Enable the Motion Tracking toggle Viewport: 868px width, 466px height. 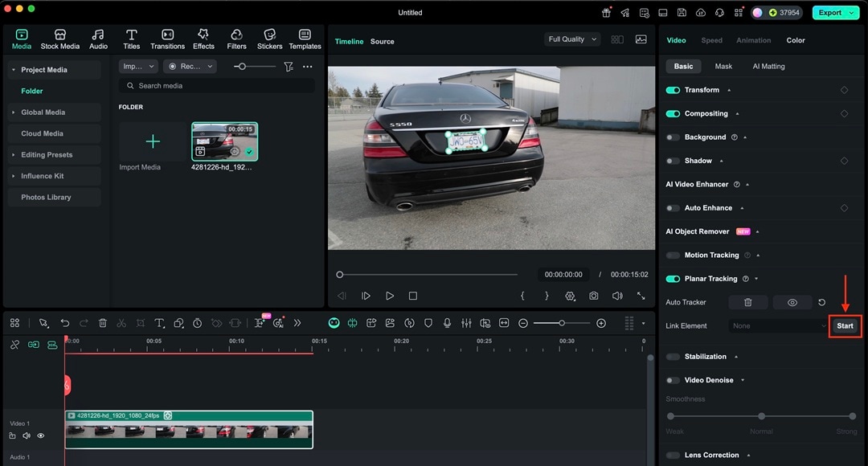[673, 255]
